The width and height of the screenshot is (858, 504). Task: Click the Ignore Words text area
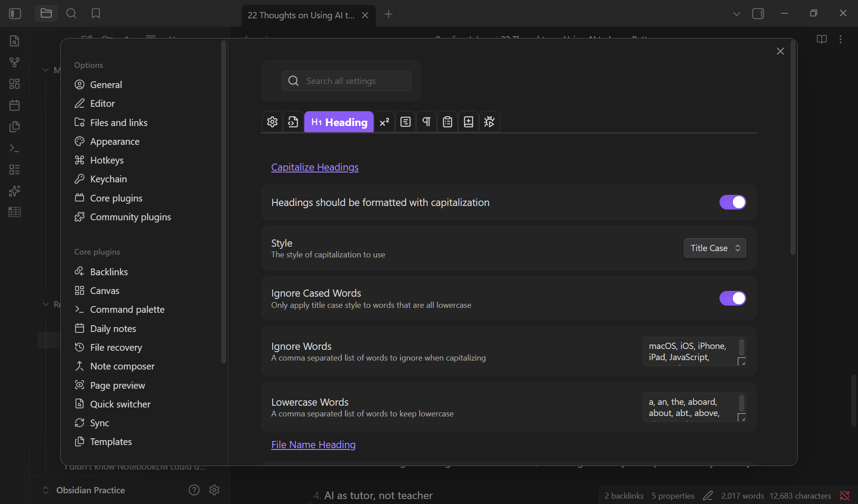pyautogui.click(x=694, y=352)
